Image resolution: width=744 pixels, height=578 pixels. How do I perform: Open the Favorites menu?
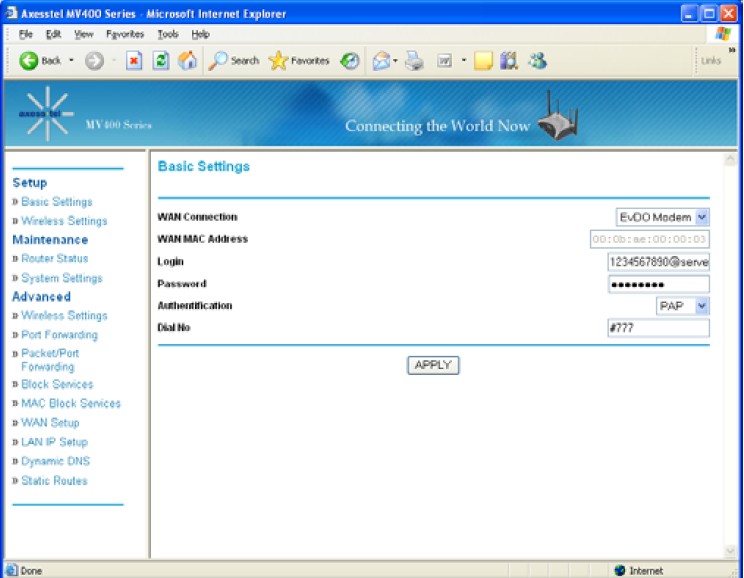pyautogui.click(x=125, y=34)
